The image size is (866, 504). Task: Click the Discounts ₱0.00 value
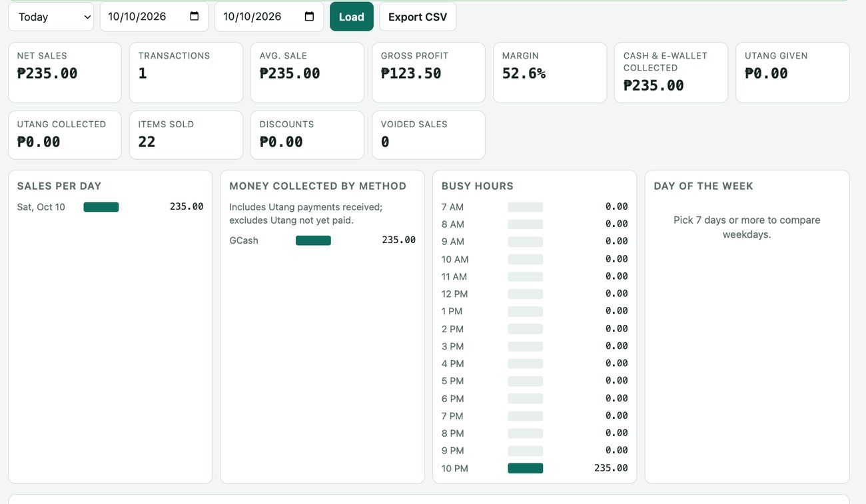[281, 142]
